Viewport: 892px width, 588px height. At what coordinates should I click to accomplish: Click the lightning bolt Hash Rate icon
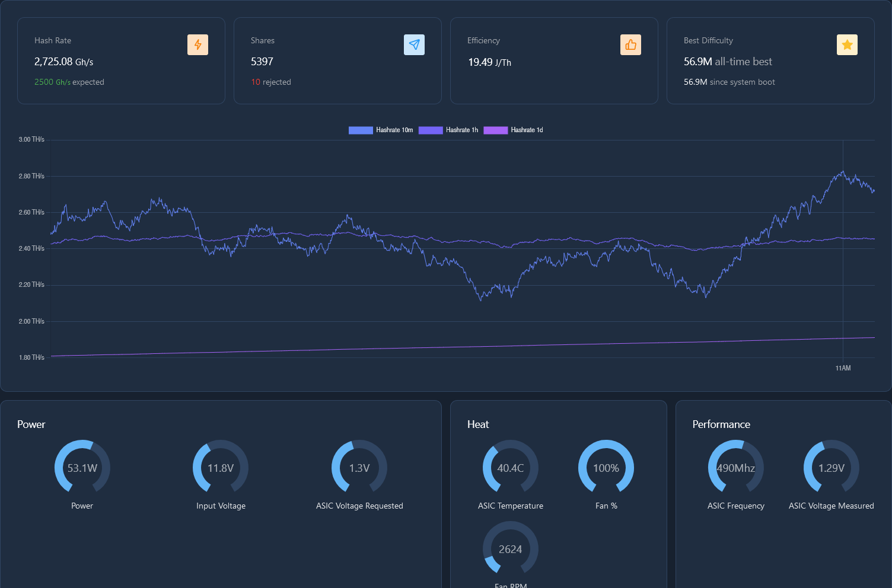pos(197,45)
